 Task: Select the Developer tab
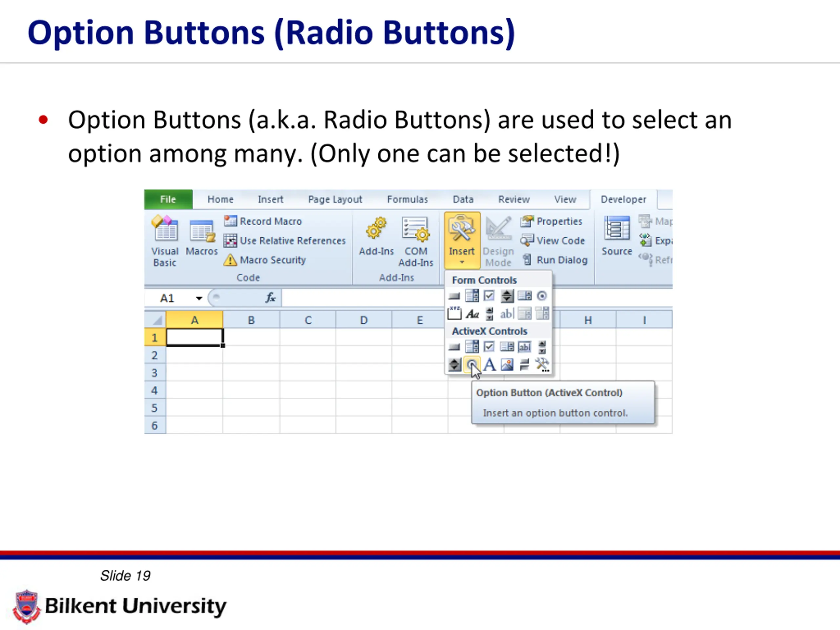point(623,199)
